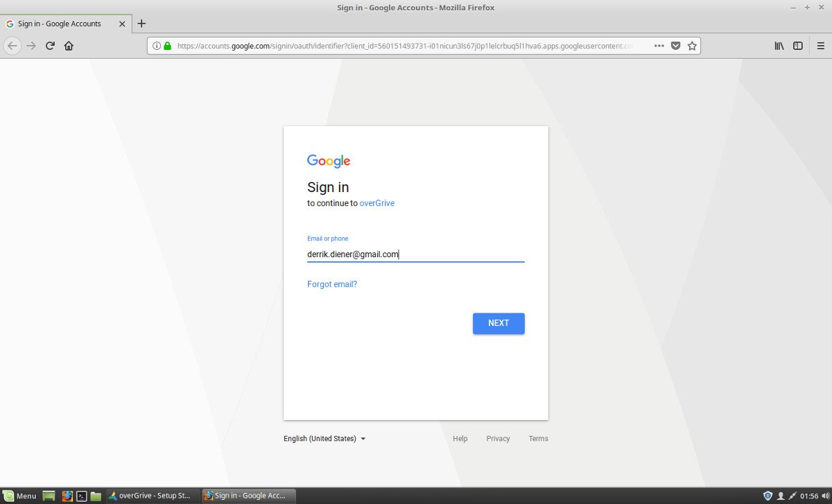
Task: Bookmark this page with the star
Action: 692,46
